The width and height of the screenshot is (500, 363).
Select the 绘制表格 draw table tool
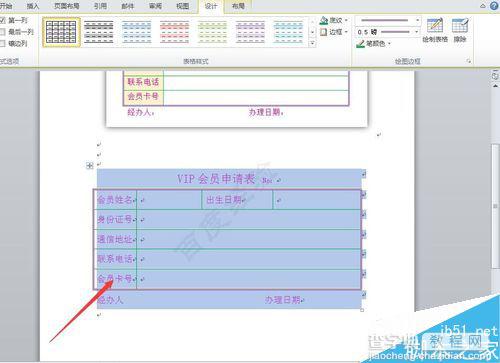435,30
